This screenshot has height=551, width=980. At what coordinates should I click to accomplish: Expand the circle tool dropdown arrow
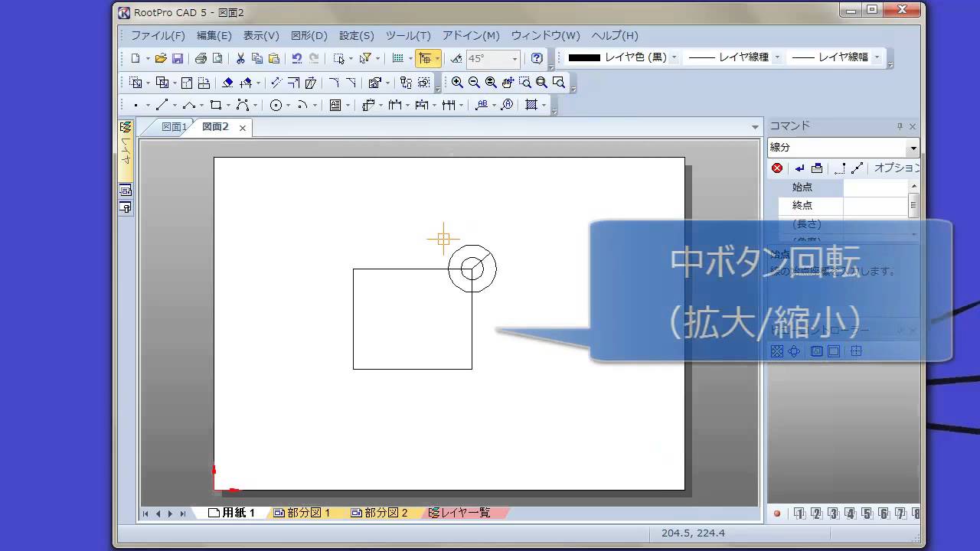pyautogui.click(x=289, y=106)
